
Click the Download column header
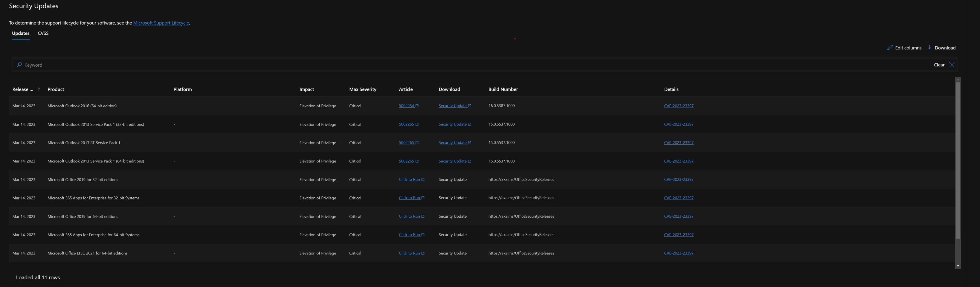pos(449,90)
